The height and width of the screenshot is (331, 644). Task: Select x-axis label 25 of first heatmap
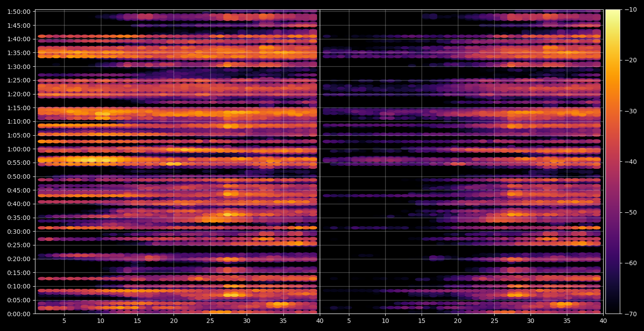[210, 321]
